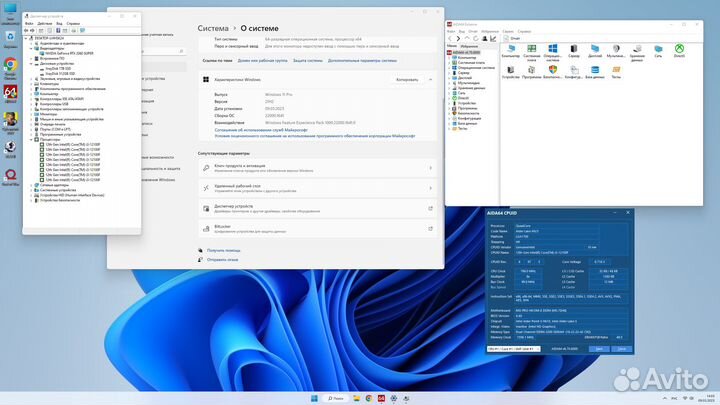Open Справка menu in Device Manager
Image resolution: width=720 pixels, height=405 pixels.
(x=73, y=23)
